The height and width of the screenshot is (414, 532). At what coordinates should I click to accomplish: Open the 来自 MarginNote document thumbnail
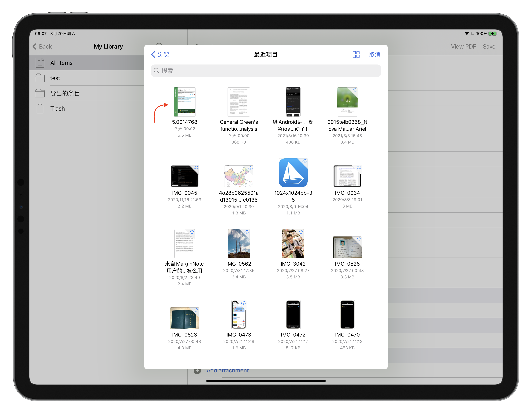pos(184,244)
